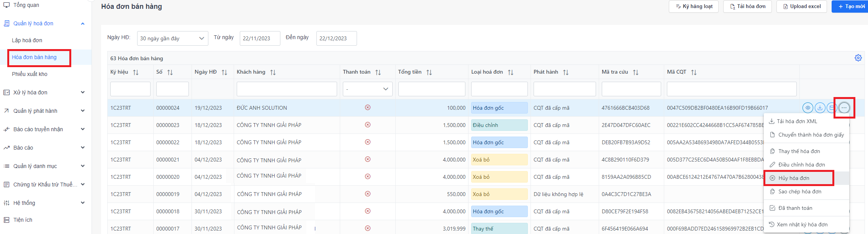Select Sao chép hóa đơn menu entry
The image size is (868, 234).
click(x=806, y=191)
